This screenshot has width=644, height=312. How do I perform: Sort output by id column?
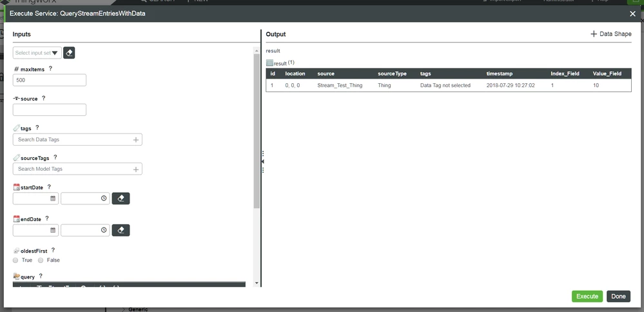coord(273,73)
